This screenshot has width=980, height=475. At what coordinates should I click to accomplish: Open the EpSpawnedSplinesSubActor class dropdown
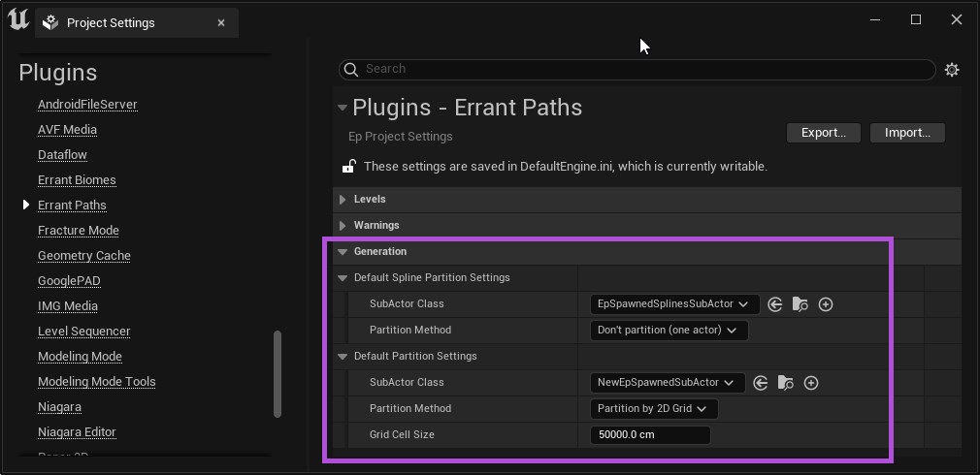pyautogui.click(x=674, y=304)
